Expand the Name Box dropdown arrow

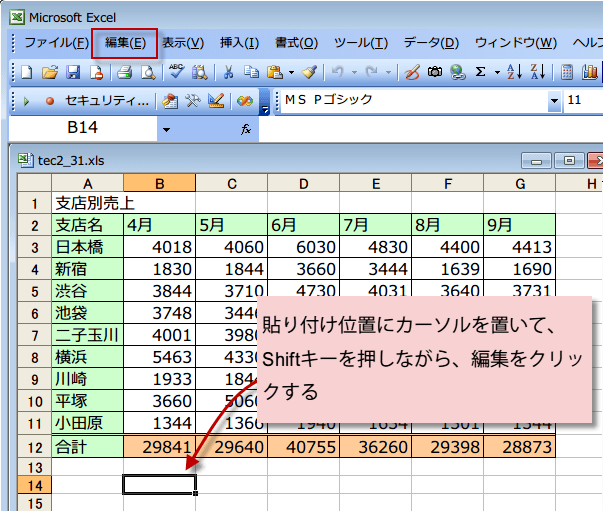click(166, 129)
